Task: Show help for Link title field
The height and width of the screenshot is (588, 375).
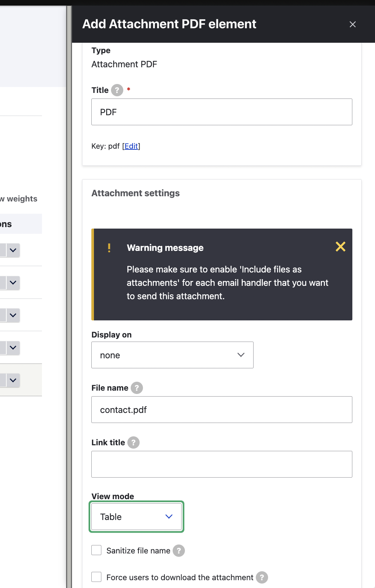Action: (133, 442)
